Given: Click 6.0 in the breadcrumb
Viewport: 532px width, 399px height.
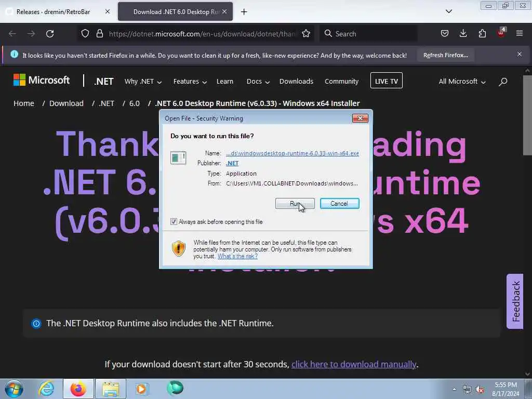Looking at the screenshot, I should [x=135, y=103].
